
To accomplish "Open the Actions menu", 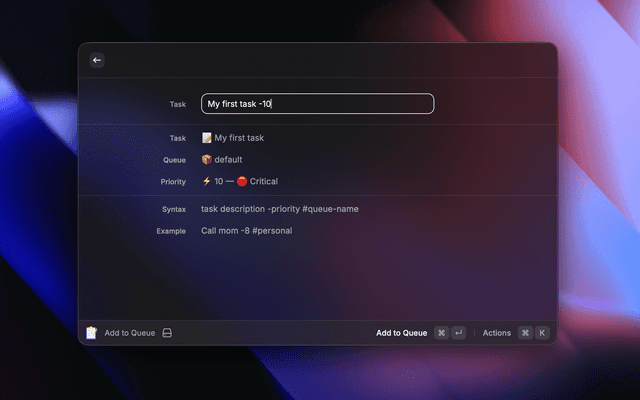I will (x=497, y=333).
